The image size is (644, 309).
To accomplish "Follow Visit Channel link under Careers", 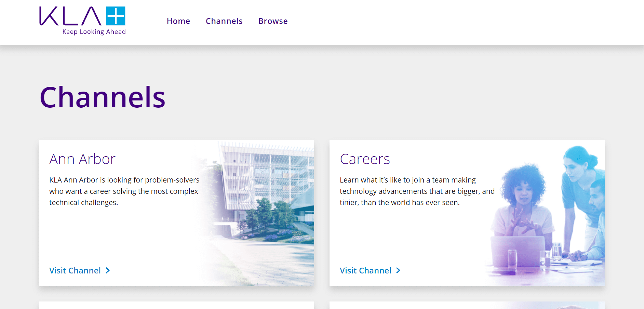I will [x=365, y=271].
